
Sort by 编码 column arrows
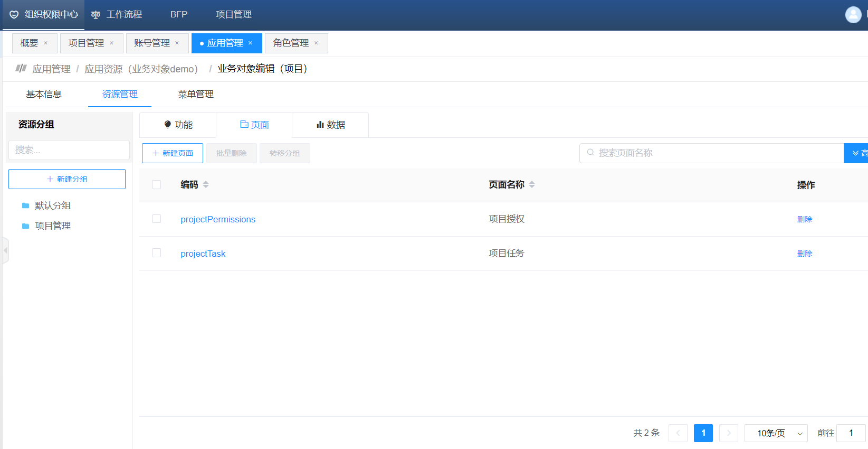point(206,184)
